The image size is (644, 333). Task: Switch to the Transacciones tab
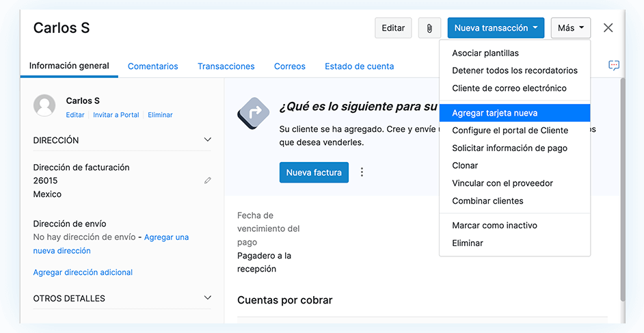click(226, 66)
